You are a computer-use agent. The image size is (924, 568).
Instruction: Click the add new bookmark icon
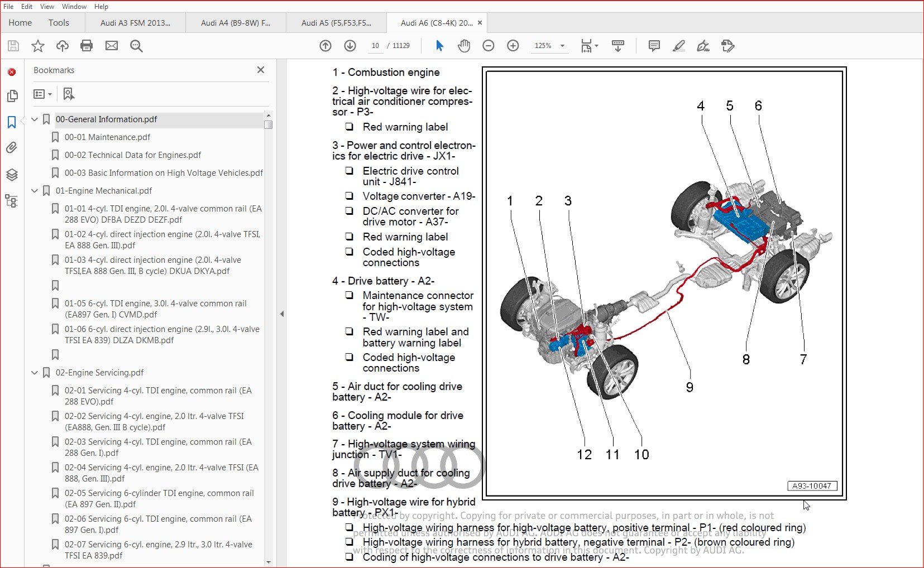[69, 94]
